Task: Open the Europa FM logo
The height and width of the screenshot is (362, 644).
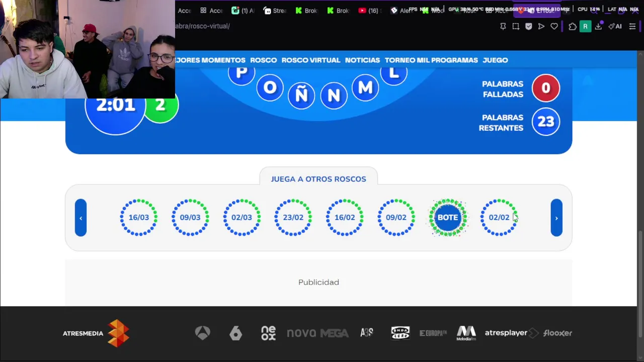Action: click(433, 333)
